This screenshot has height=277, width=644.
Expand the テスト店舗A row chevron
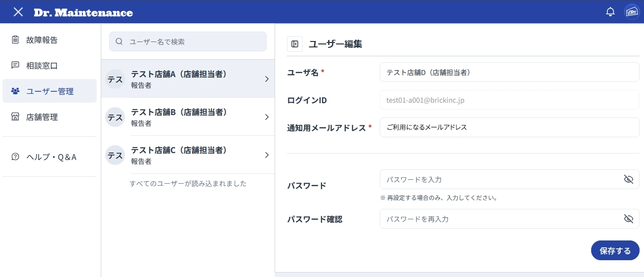(x=267, y=79)
